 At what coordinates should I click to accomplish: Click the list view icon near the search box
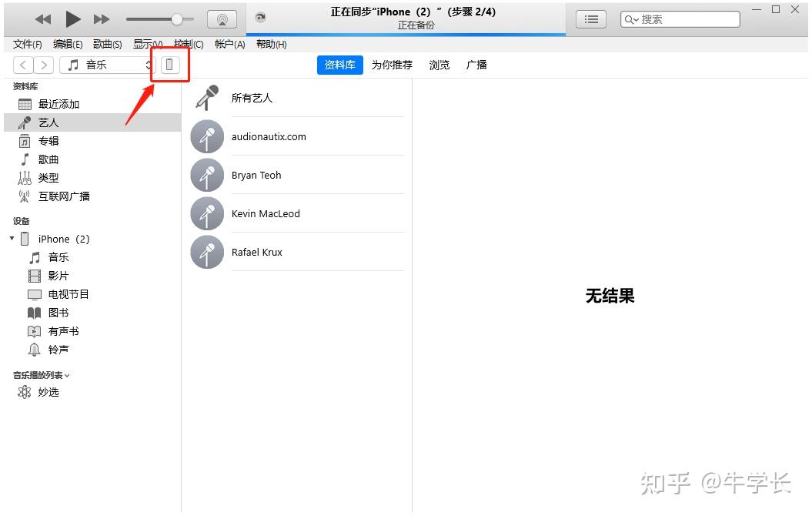(590, 18)
